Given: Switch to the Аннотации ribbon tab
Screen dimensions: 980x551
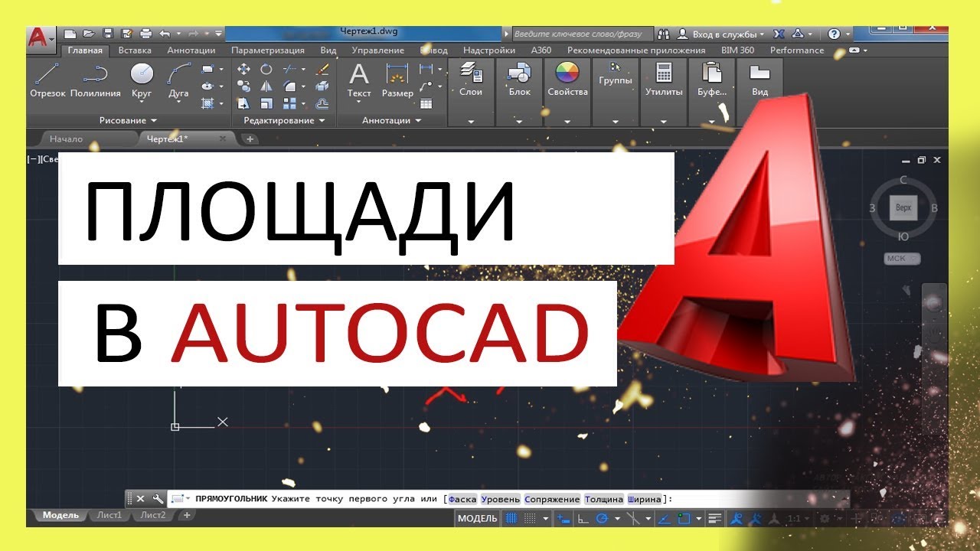Looking at the screenshot, I should tap(191, 51).
